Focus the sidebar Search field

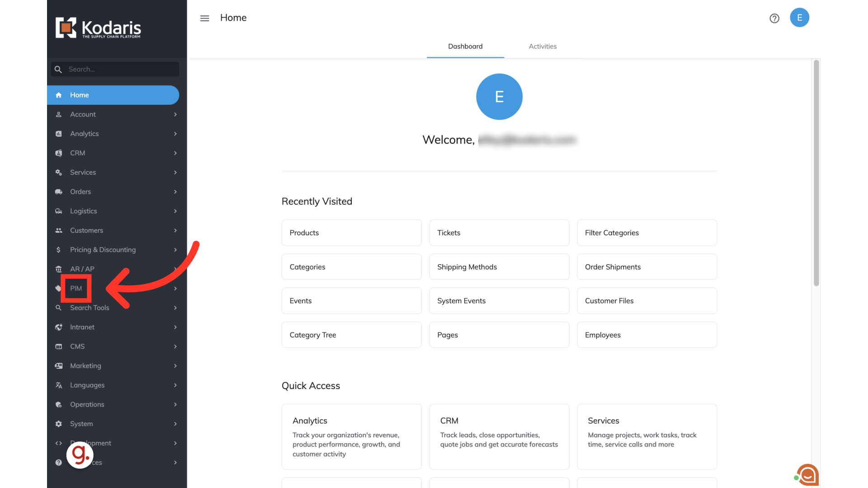point(121,69)
